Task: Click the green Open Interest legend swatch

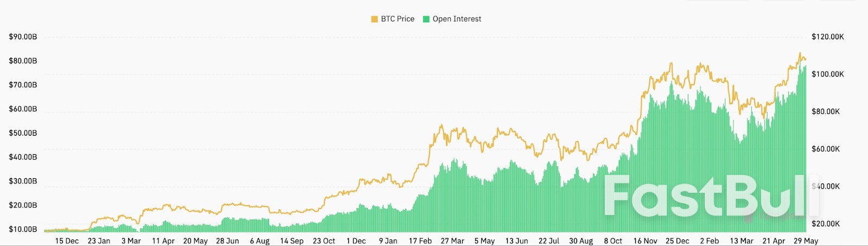Action: click(426, 19)
